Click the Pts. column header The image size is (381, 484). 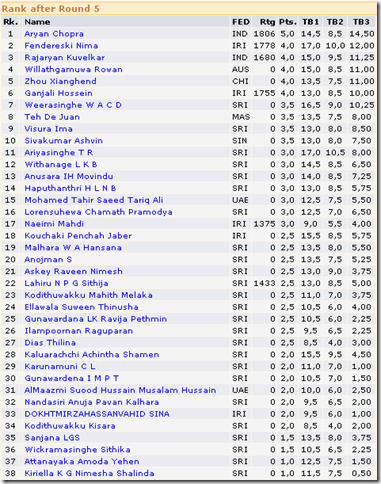pos(288,22)
